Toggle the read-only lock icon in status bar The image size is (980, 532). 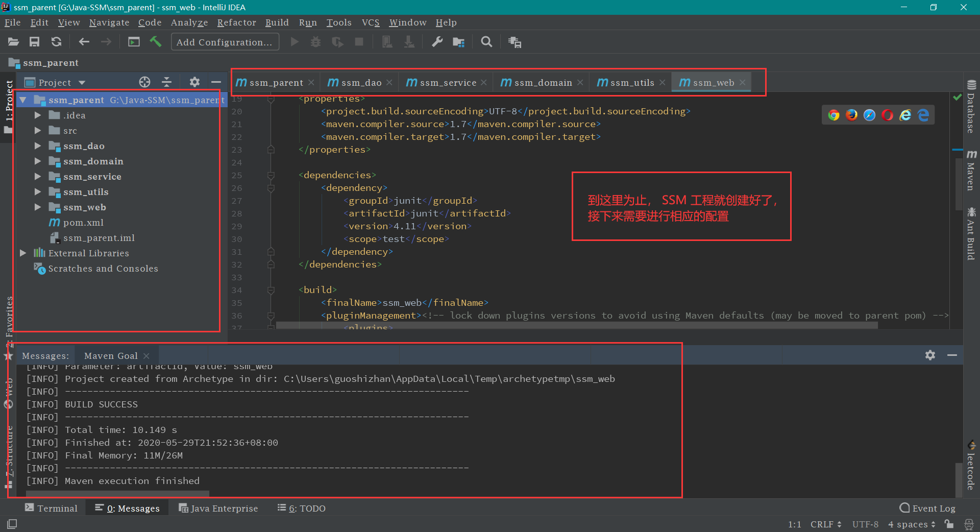point(949,524)
